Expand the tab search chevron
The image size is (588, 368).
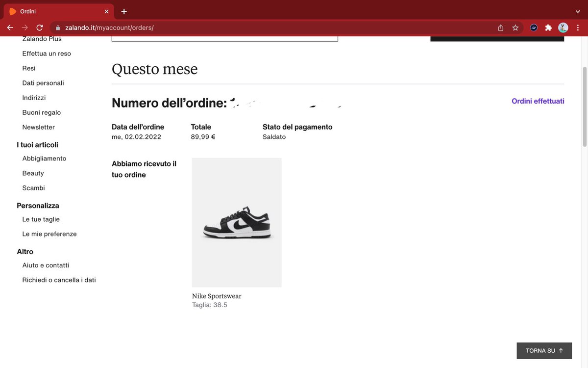578,11
